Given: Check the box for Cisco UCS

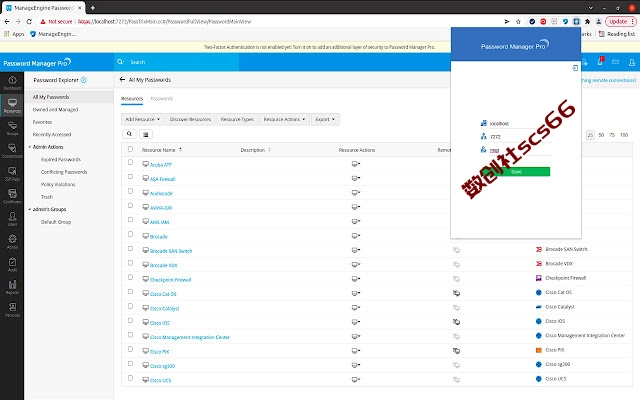Looking at the screenshot, I should (130, 378).
